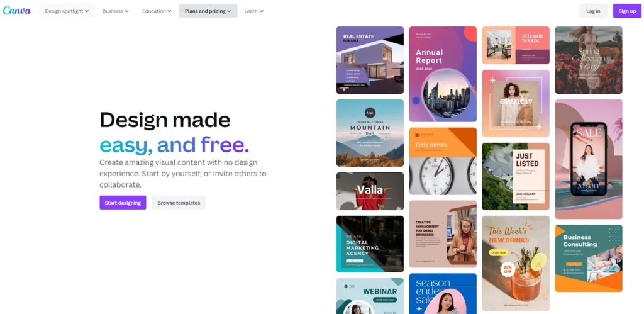Click the Browse templates button

[x=179, y=203]
